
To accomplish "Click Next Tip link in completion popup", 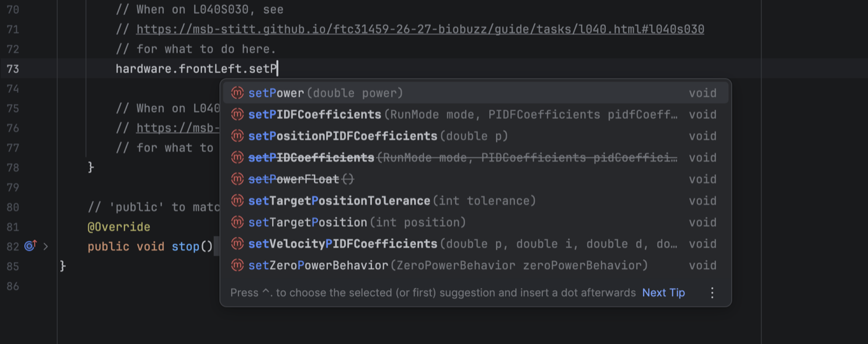I will [663, 293].
